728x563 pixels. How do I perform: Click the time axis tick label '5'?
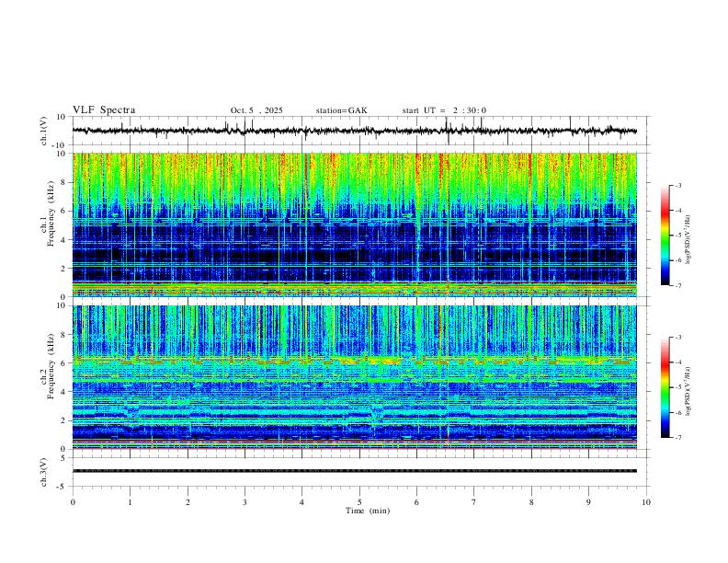pyautogui.click(x=359, y=502)
